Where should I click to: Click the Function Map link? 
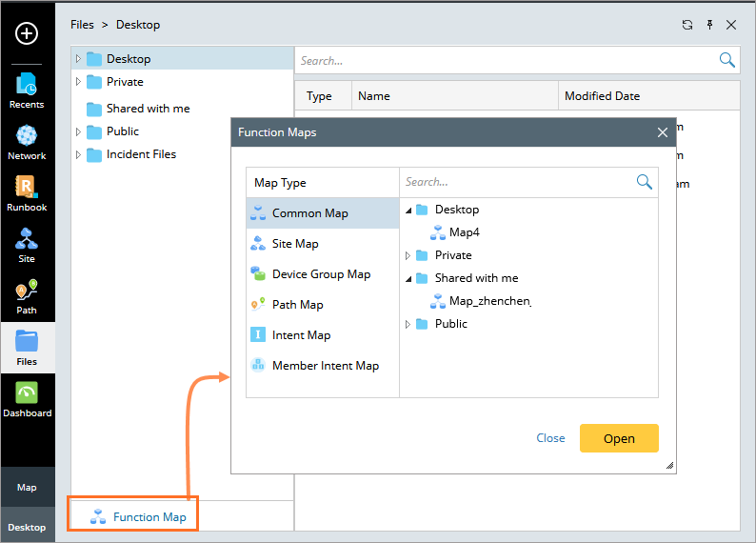coord(149,517)
